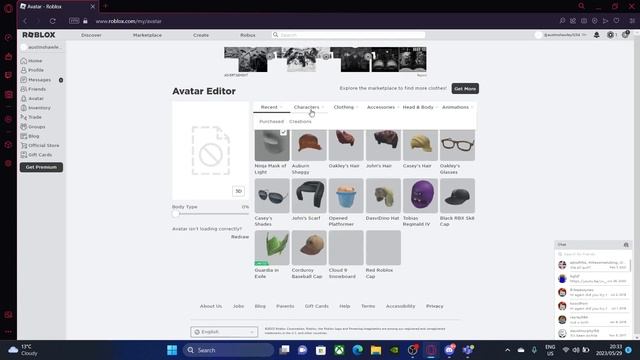Click the Windows taskbar Search box
Image resolution: width=640 pixels, height=360 pixels.
(229, 350)
